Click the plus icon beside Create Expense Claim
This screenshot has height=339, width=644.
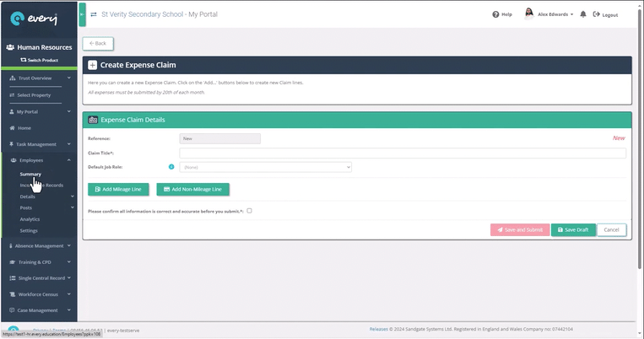pyautogui.click(x=92, y=65)
